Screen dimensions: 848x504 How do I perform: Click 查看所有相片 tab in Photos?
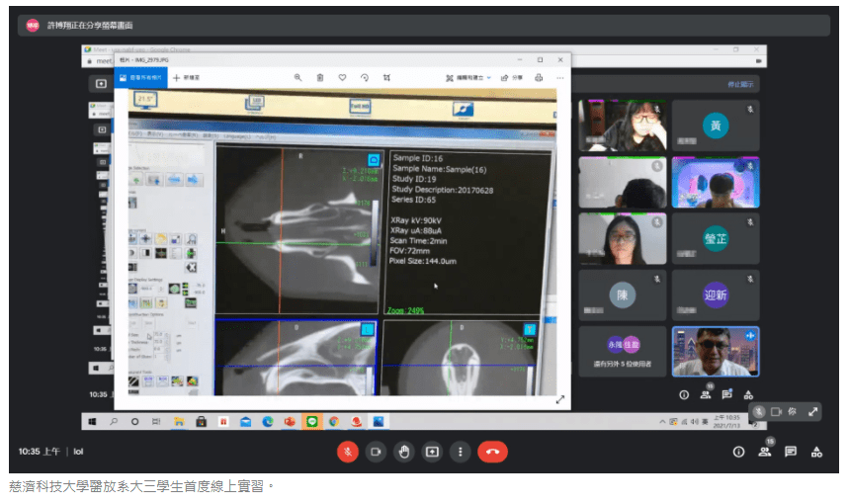tap(140, 77)
